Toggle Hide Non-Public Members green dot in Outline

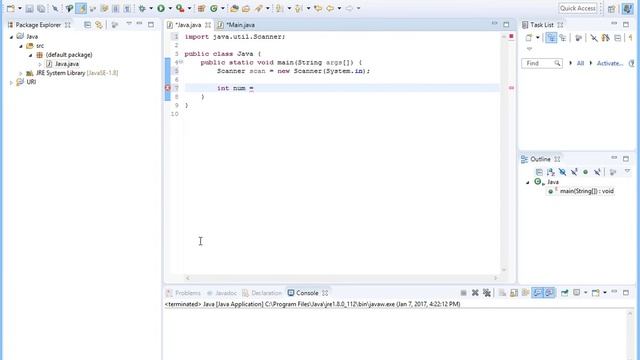[x=585, y=172]
